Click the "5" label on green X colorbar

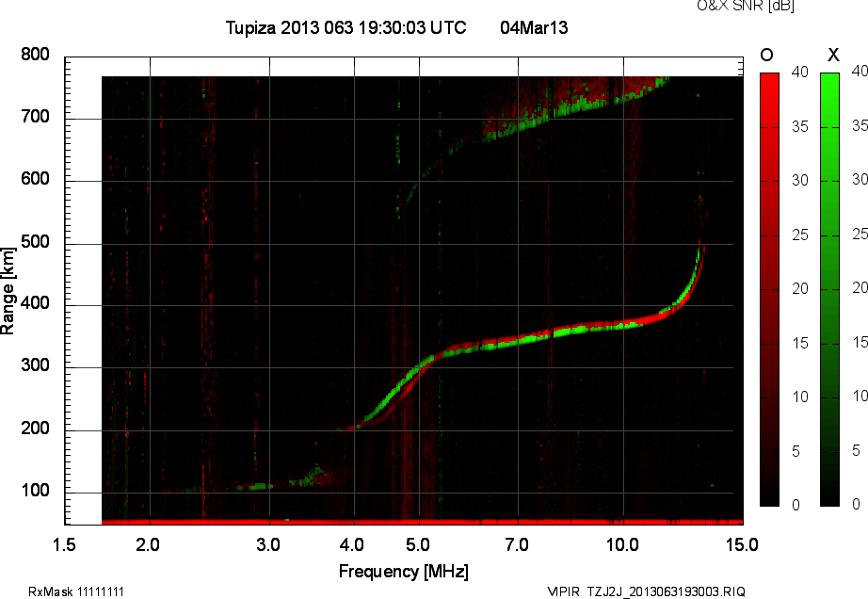[856, 450]
